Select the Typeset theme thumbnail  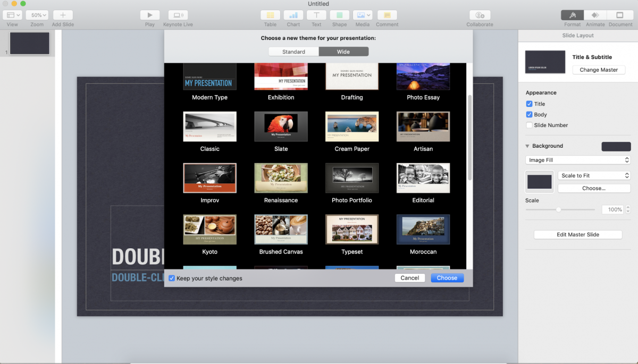352,230
